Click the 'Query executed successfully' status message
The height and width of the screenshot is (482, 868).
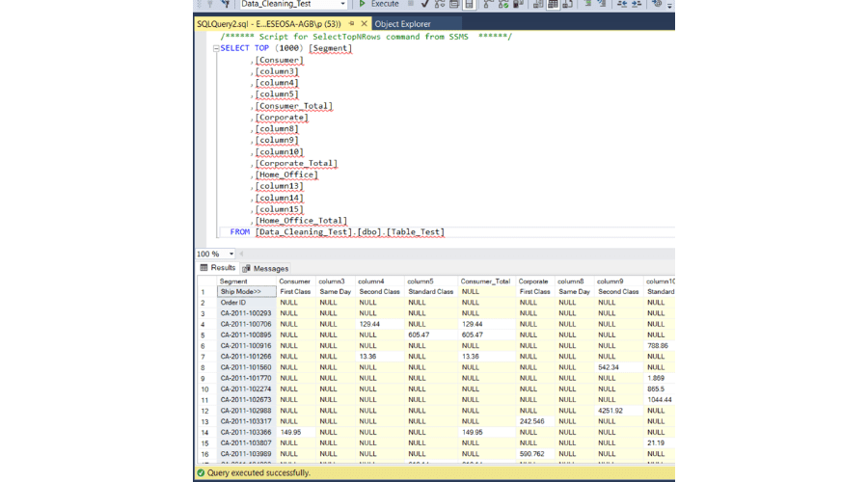click(258, 472)
